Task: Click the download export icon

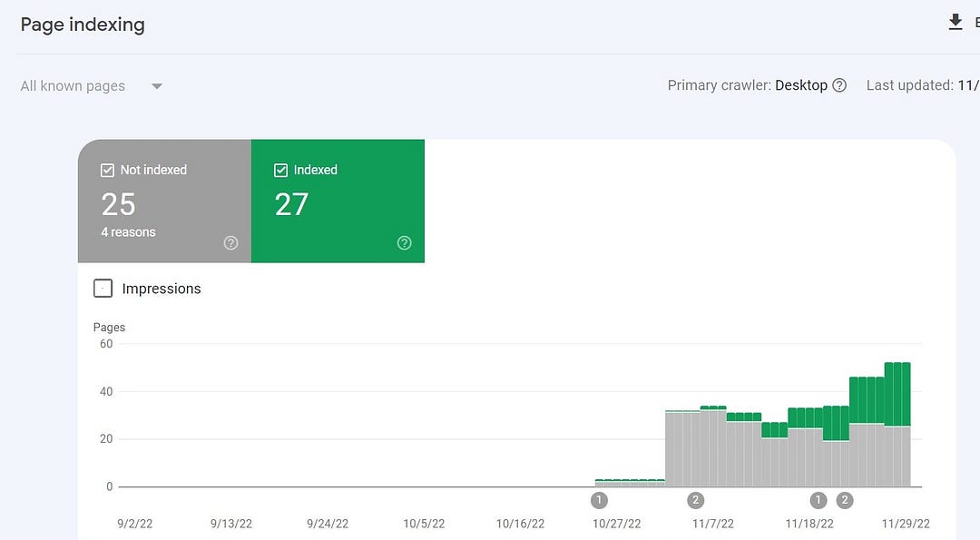Action: (955, 23)
